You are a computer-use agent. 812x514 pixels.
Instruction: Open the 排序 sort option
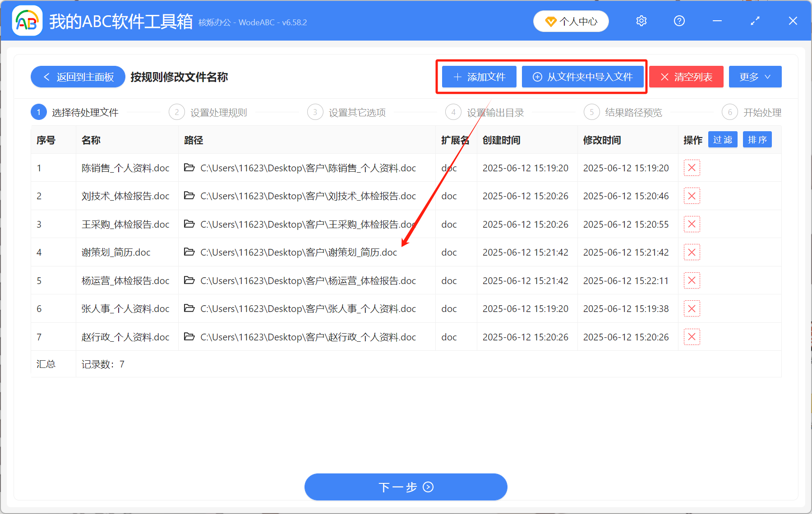[757, 140]
